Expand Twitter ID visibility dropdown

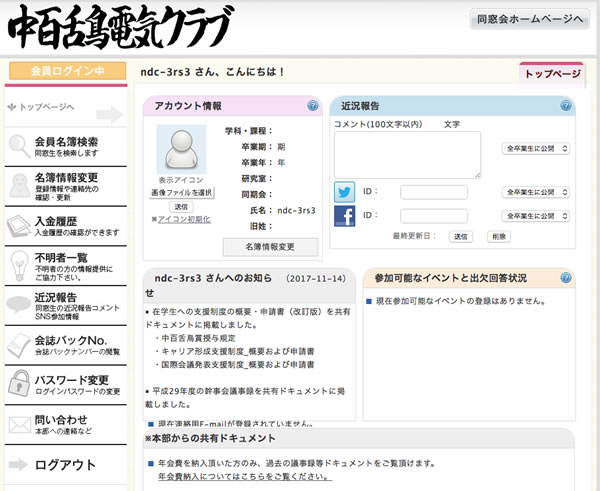pyautogui.click(x=536, y=192)
